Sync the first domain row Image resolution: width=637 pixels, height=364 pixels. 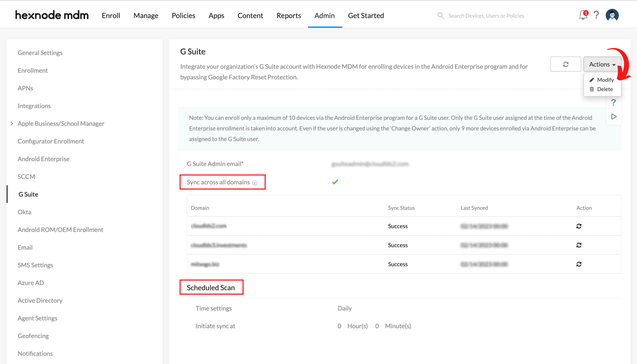pos(579,226)
